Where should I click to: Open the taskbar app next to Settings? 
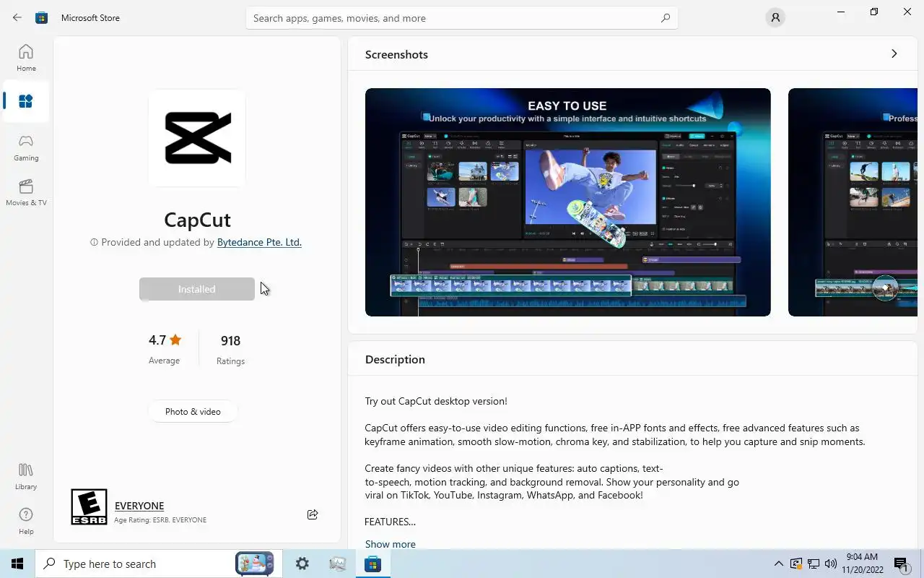tap(338, 564)
